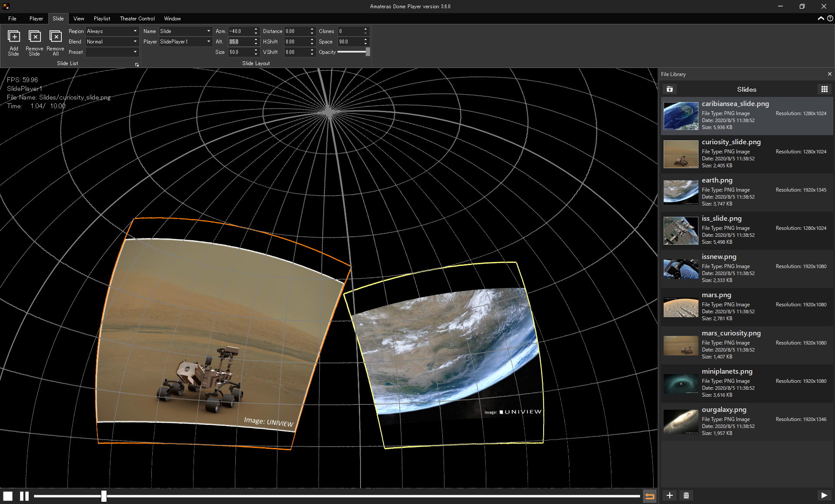835x504 pixels.
Task: Open the Playlist tab
Action: click(102, 18)
